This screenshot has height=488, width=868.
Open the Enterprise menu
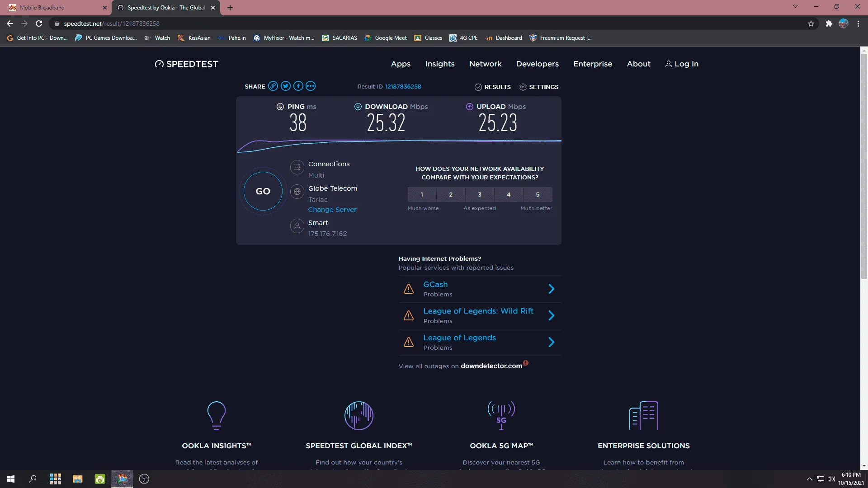click(593, 64)
